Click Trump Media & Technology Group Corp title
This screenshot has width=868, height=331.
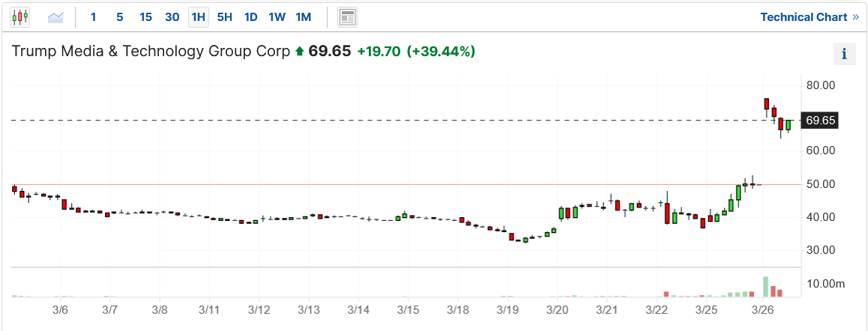point(151,52)
